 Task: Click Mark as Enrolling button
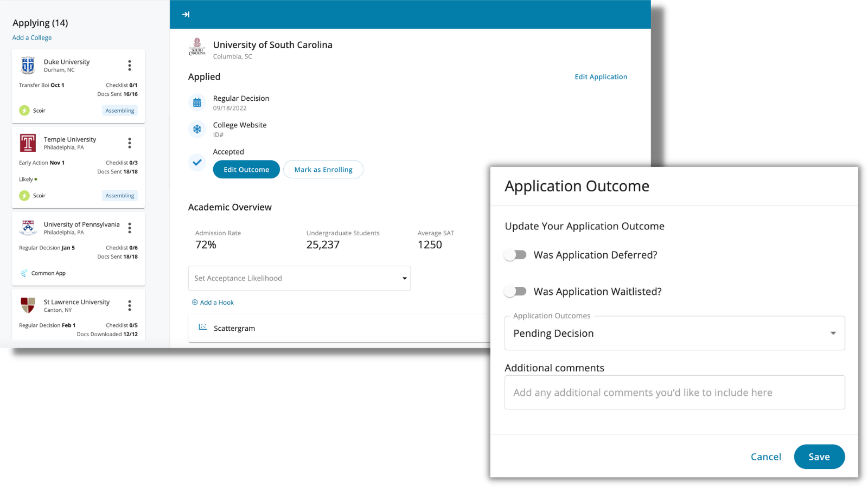[323, 169]
